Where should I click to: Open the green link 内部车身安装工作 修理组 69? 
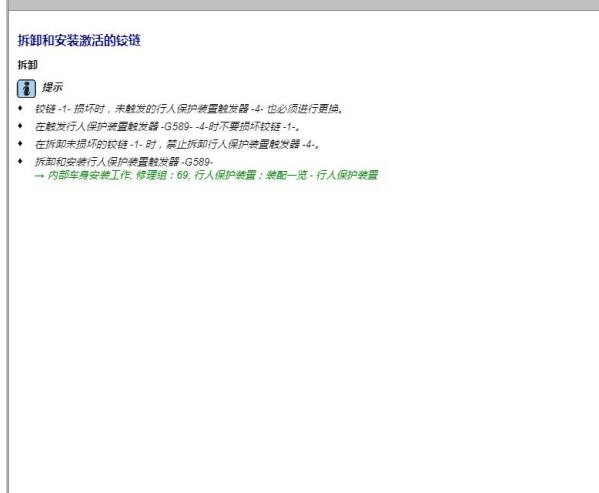[206, 175]
